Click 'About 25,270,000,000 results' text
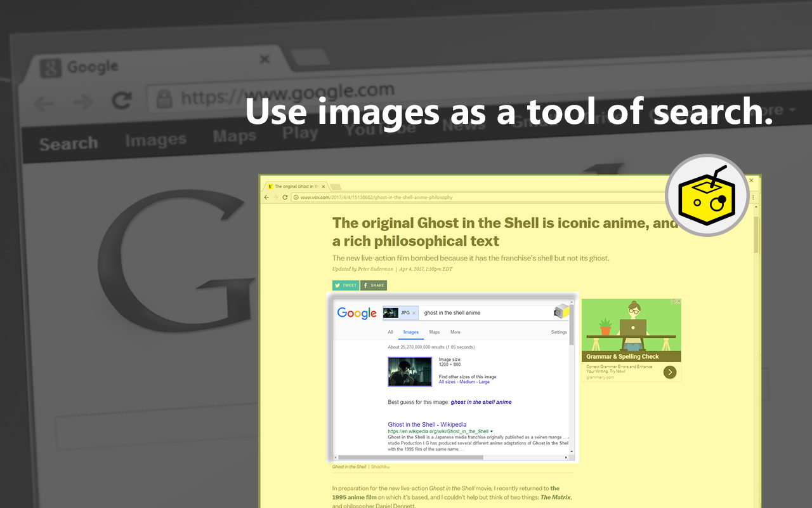The height and width of the screenshot is (508, 812). click(x=431, y=347)
